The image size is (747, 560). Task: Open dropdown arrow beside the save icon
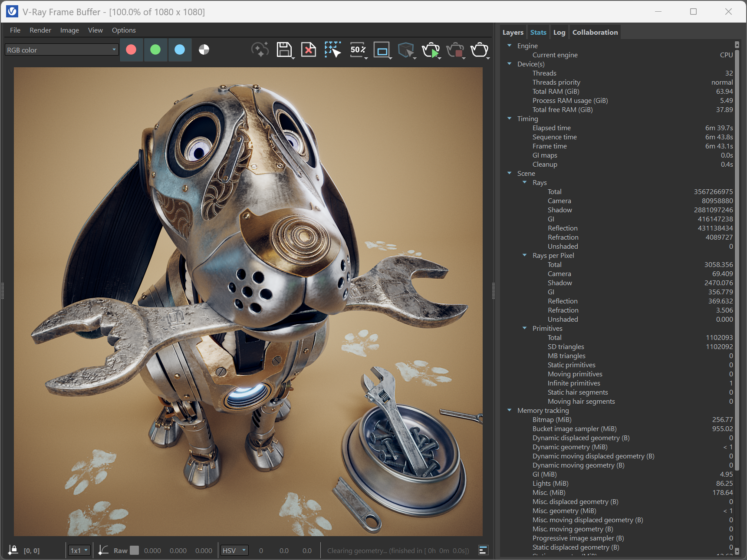point(293,58)
